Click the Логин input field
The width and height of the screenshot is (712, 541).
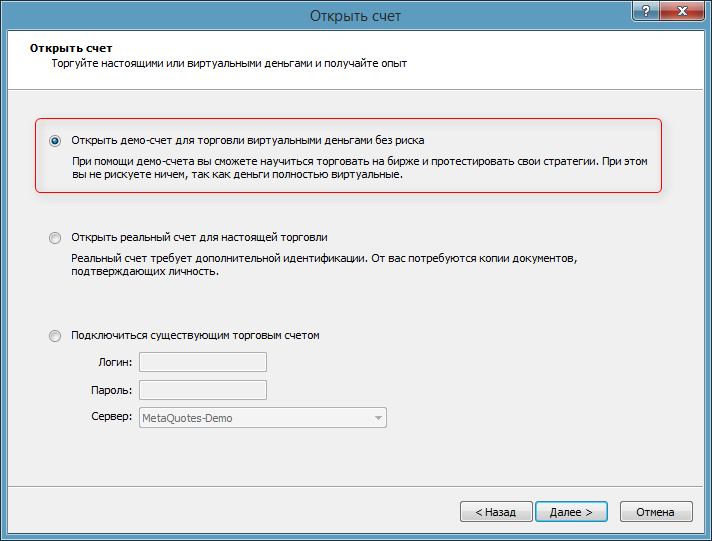click(203, 362)
